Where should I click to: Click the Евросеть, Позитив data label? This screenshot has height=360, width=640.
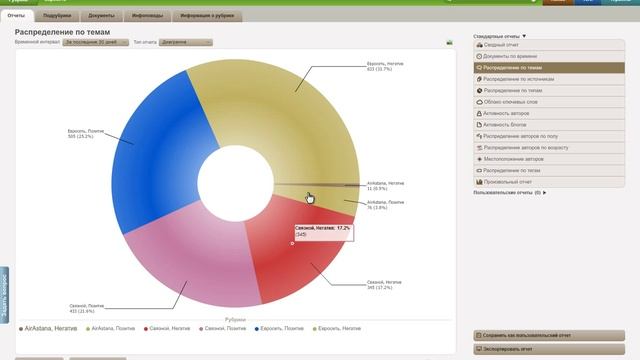coord(86,134)
